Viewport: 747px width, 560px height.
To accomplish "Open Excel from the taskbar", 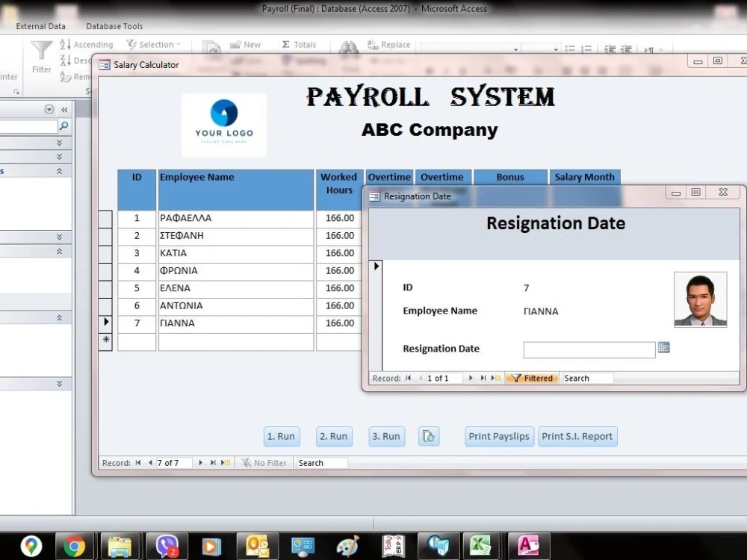I will point(481,546).
